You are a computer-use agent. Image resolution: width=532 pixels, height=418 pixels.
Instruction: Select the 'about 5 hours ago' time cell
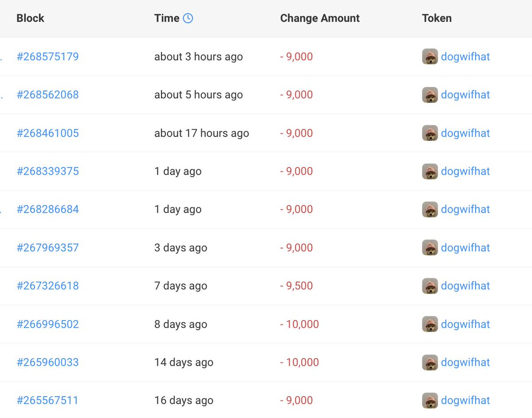tap(199, 95)
